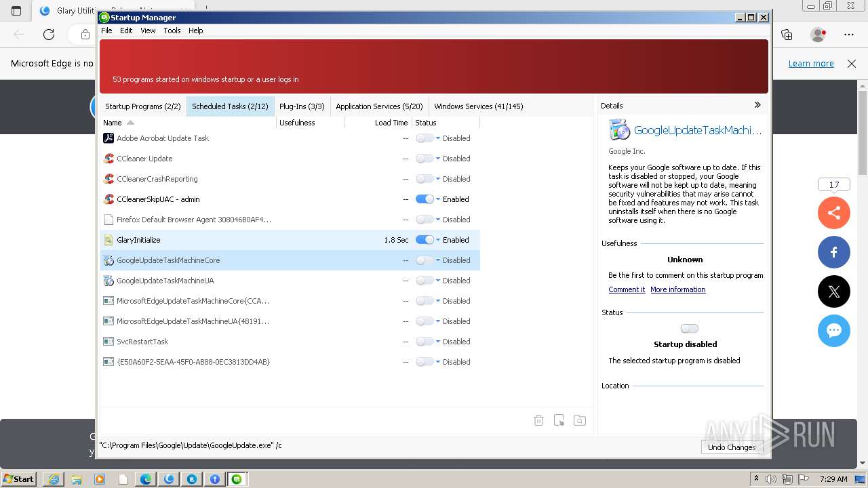Open status dropdown arrow for CCleaner Update
The image size is (868, 488).
pyautogui.click(x=438, y=159)
